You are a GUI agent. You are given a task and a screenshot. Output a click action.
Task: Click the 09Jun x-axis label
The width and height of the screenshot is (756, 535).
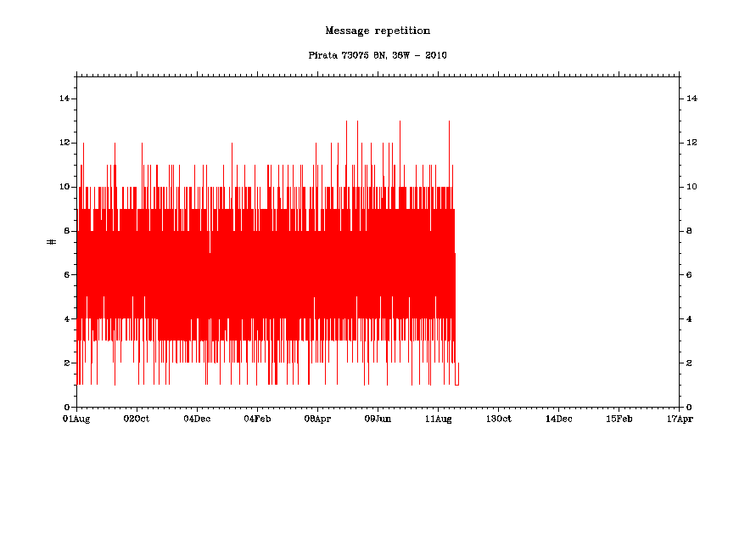click(378, 419)
